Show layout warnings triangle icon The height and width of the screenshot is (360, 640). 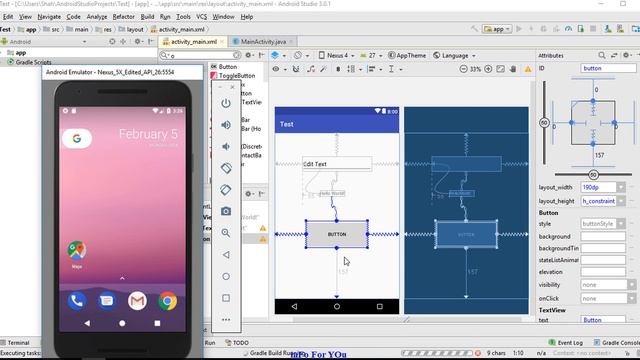click(528, 69)
